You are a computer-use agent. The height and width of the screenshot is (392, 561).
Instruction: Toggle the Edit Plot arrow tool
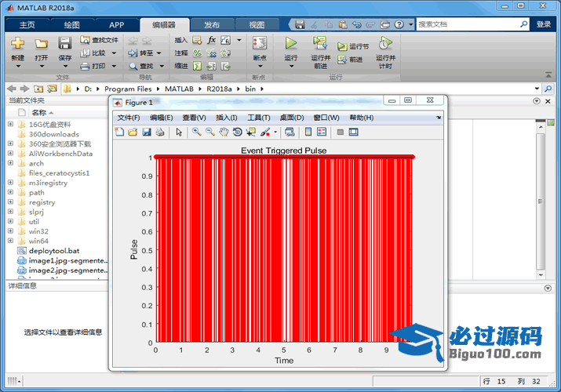[x=179, y=132]
